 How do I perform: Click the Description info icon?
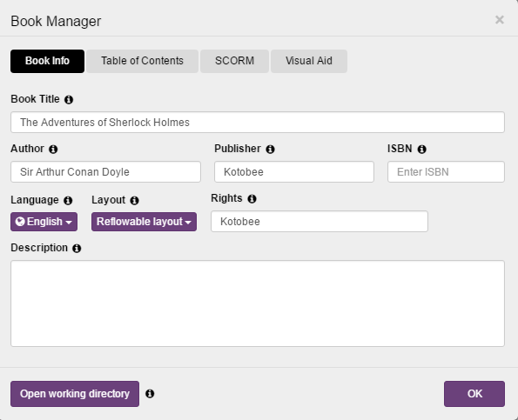tap(77, 248)
